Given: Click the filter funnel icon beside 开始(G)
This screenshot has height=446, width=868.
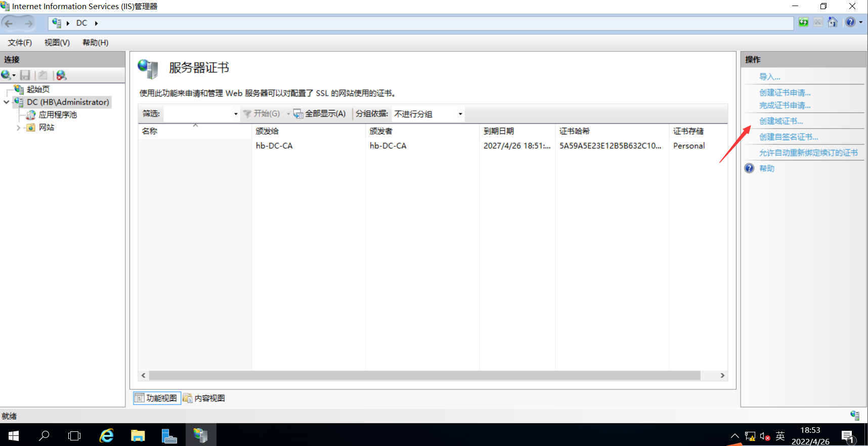Looking at the screenshot, I should point(247,114).
